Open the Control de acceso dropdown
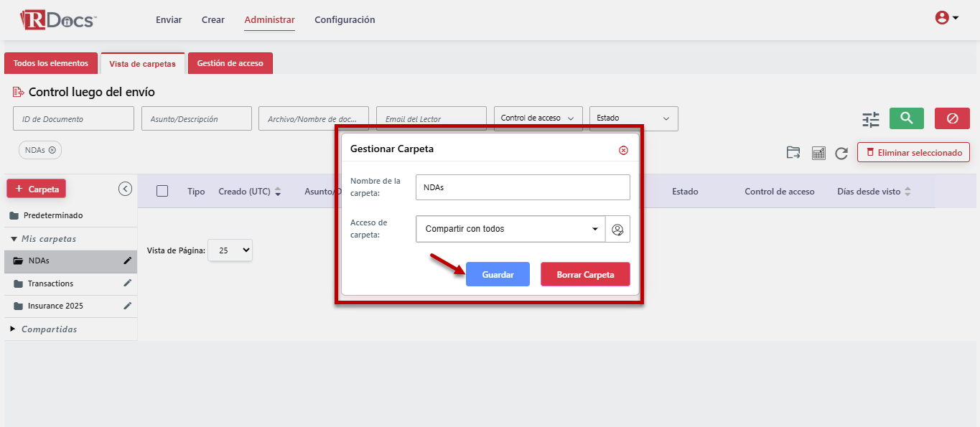 pos(538,118)
